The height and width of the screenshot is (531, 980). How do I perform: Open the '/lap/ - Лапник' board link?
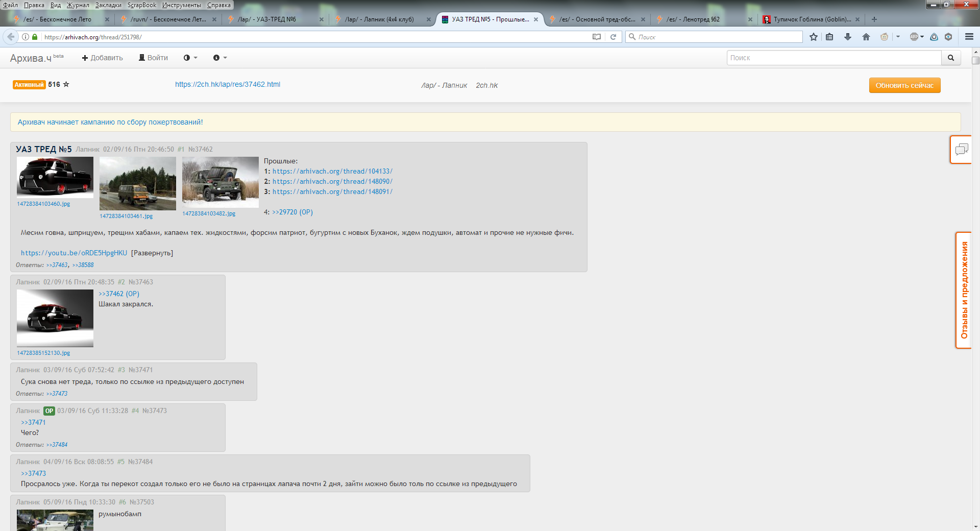[x=444, y=85]
